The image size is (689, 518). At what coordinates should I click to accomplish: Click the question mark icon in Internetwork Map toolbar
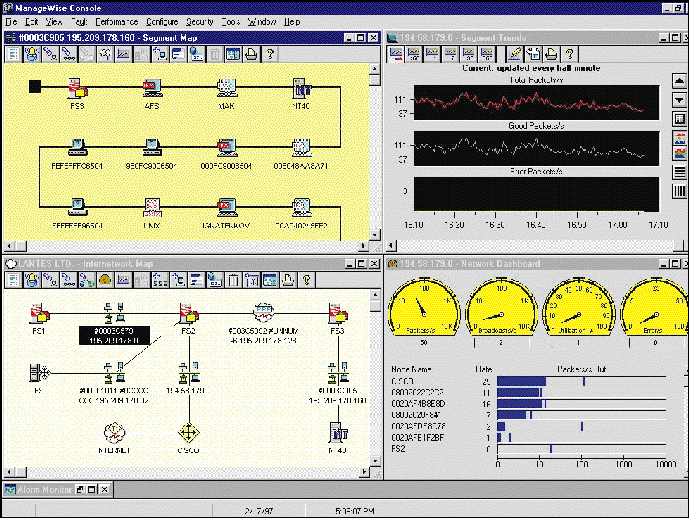click(307, 280)
